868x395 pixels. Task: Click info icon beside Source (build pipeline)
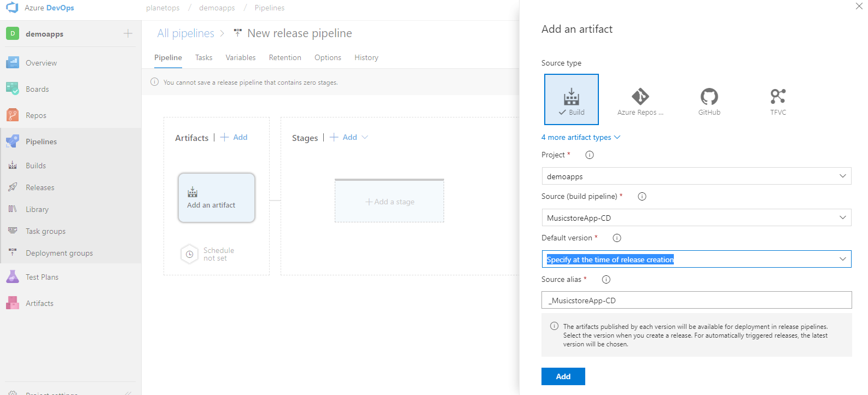pos(642,197)
